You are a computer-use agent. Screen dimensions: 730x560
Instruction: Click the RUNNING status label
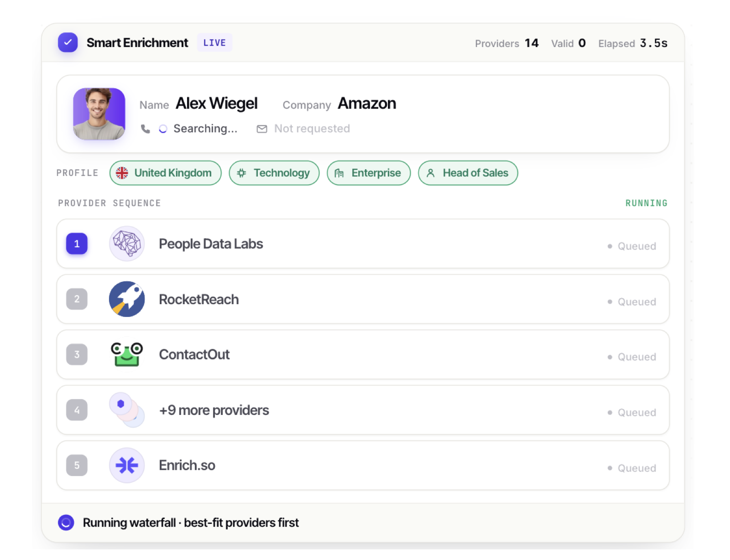[x=647, y=203]
